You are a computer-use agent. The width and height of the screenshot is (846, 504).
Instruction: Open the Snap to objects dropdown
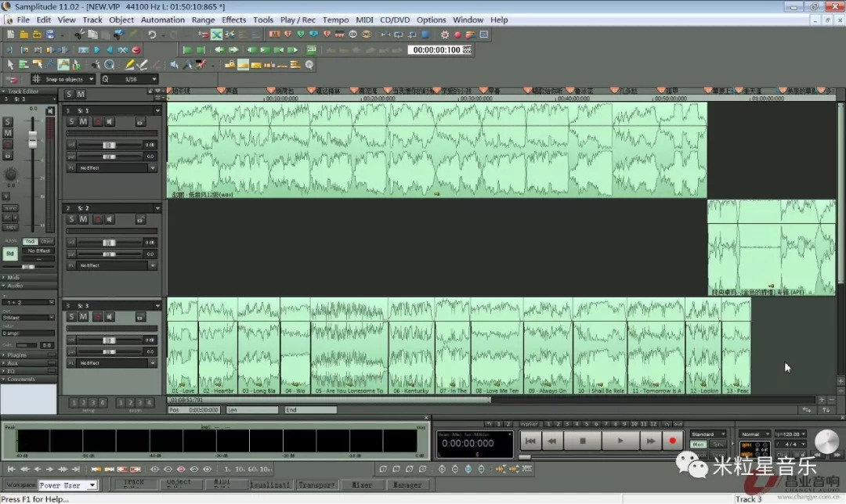91,79
